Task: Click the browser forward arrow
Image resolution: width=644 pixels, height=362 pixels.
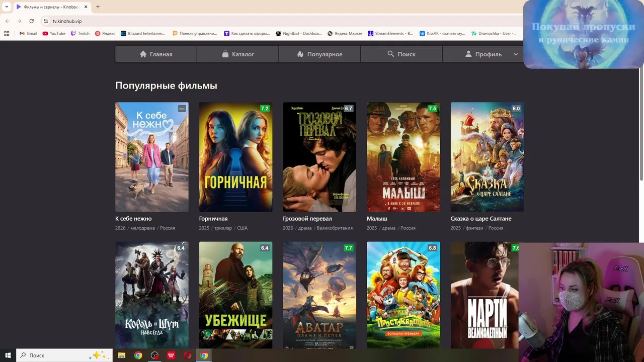Action: click(19, 21)
